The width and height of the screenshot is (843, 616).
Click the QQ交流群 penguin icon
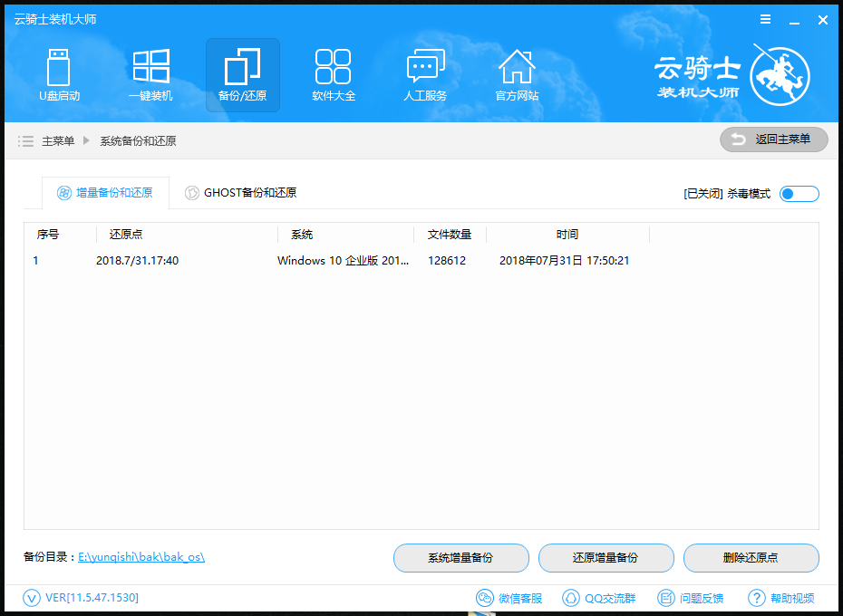pyautogui.click(x=571, y=598)
